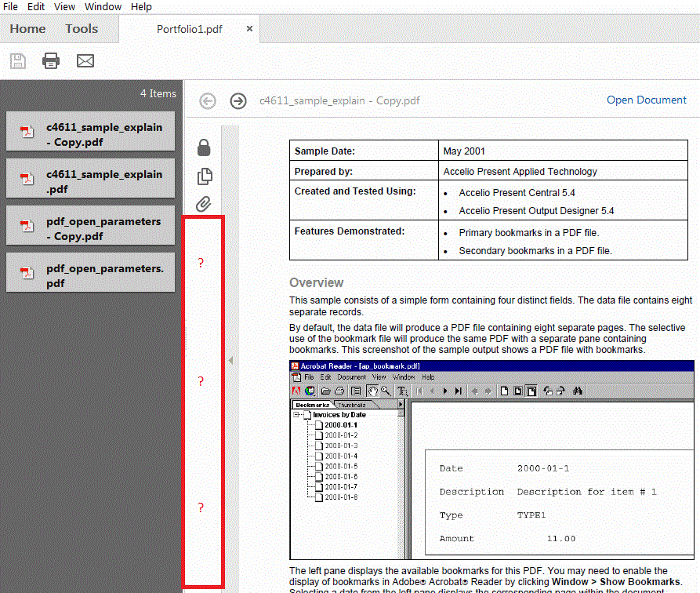Click 'Accelio Present Applied Technology' cell
The width and height of the screenshot is (700, 593).
tap(563, 171)
